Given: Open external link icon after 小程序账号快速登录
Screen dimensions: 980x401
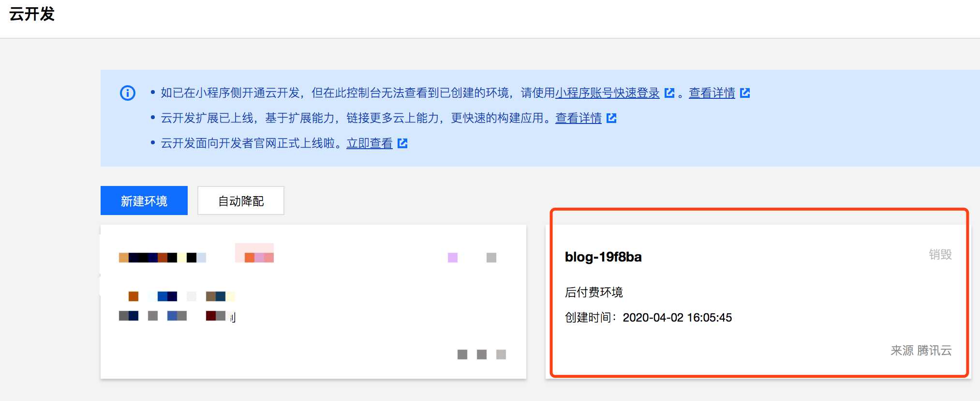Looking at the screenshot, I should click(669, 93).
